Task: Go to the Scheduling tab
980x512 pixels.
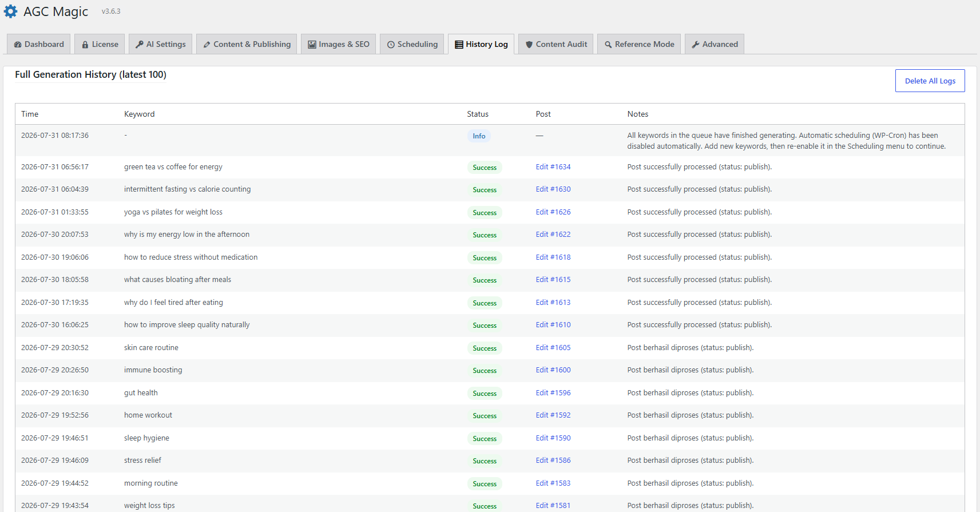Action: coord(412,44)
